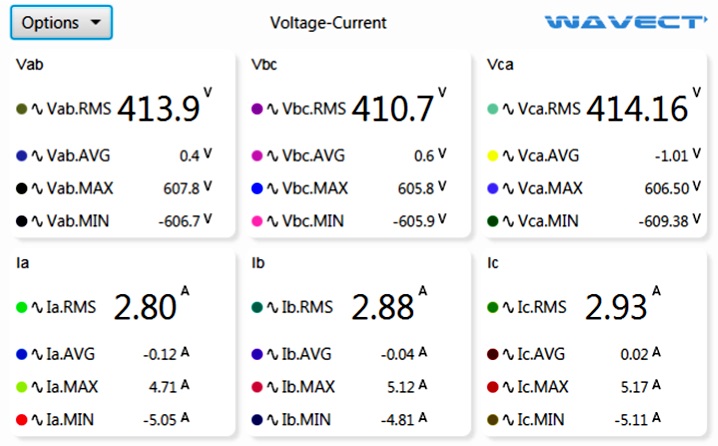Click the bright green dot beside Ia.RMS
718x446 pixels.
[22, 307]
